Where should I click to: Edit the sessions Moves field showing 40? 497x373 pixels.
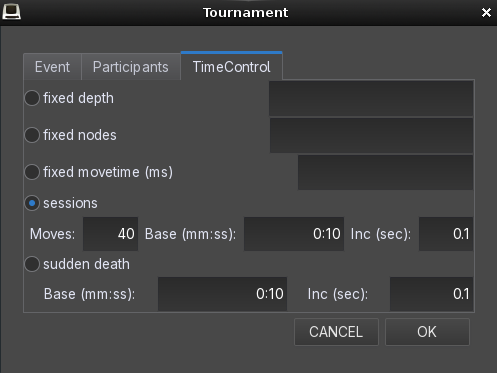click(110, 234)
